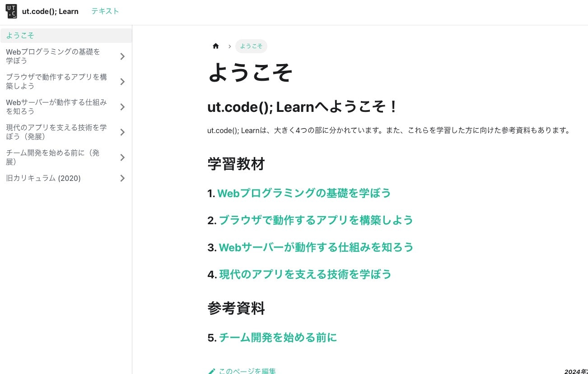Image resolution: width=588 pixels, height=374 pixels.
Task: Open the ブラウザで動作するアプリを構築しよう link
Action: tap(316, 220)
